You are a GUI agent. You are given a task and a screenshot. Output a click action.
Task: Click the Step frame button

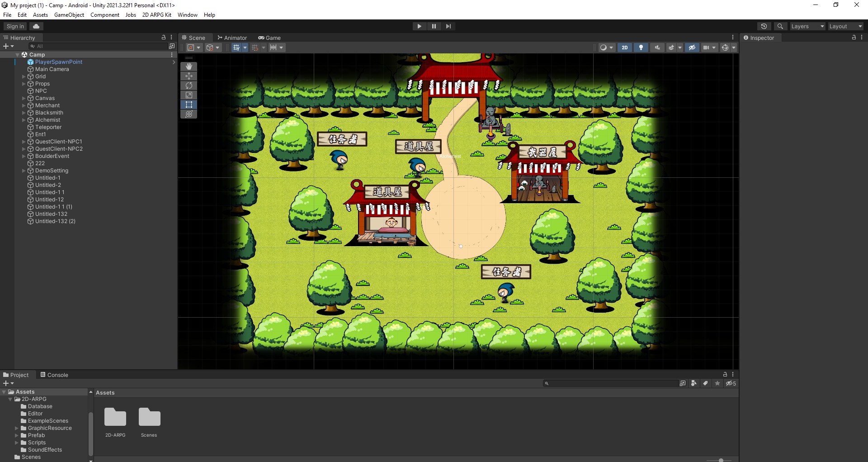pos(448,26)
